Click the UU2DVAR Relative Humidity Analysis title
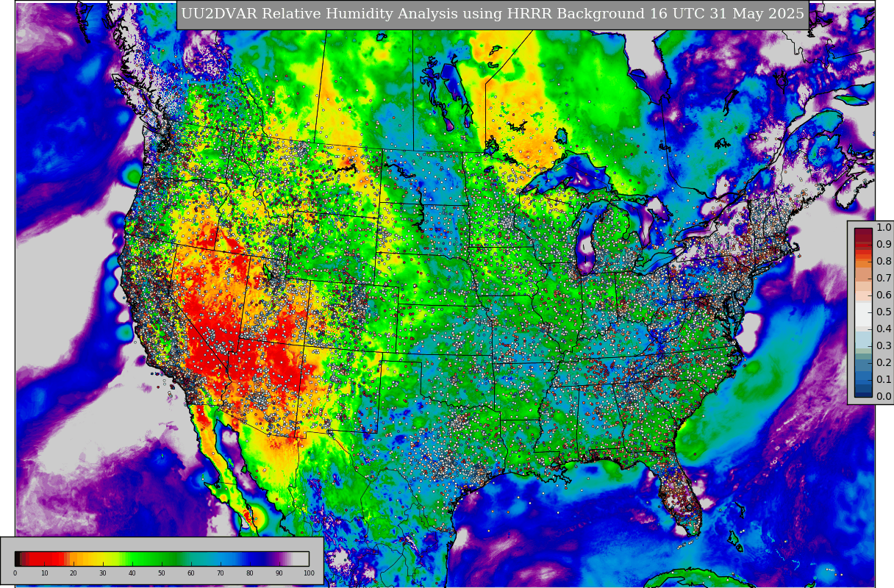This screenshot has height=588, width=894. [492, 14]
